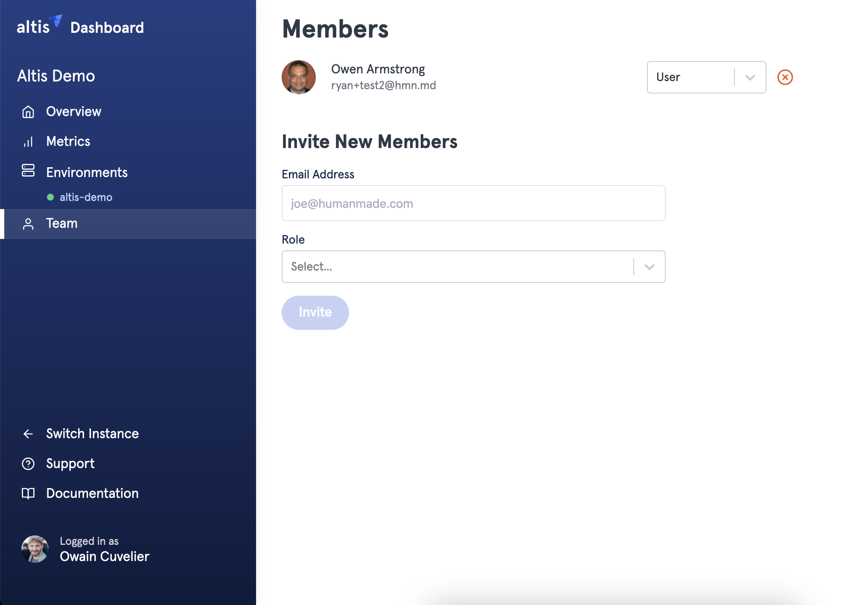The image size is (868, 605).
Task: Click the Documentation book icon
Action: (28, 494)
